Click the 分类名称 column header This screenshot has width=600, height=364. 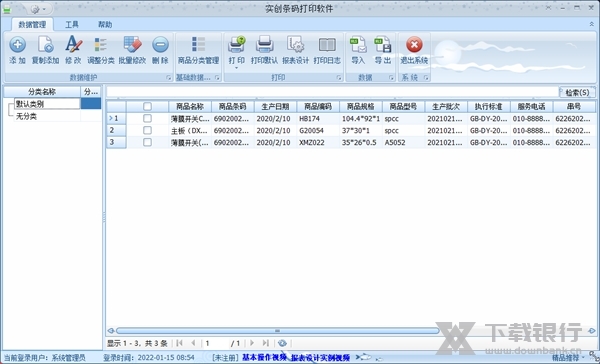tap(42, 91)
